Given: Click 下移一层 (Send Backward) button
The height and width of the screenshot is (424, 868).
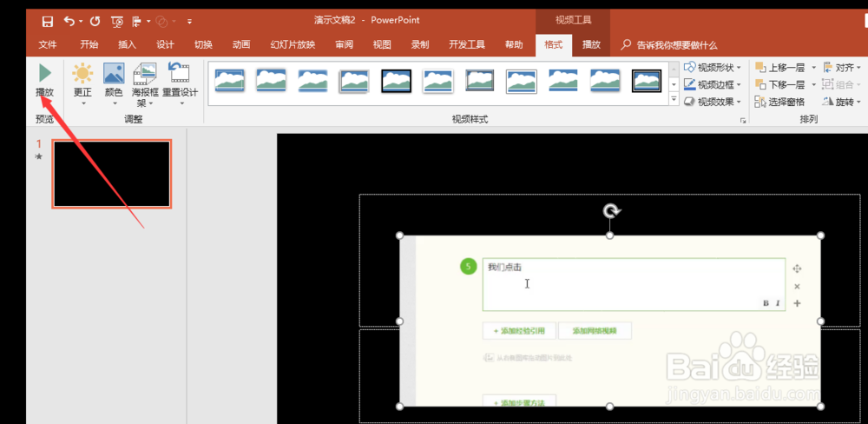Looking at the screenshot, I should point(780,85).
